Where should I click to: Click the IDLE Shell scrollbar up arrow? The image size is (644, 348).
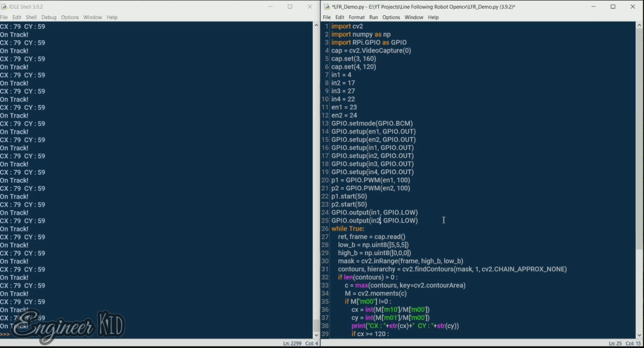coord(316,25)
